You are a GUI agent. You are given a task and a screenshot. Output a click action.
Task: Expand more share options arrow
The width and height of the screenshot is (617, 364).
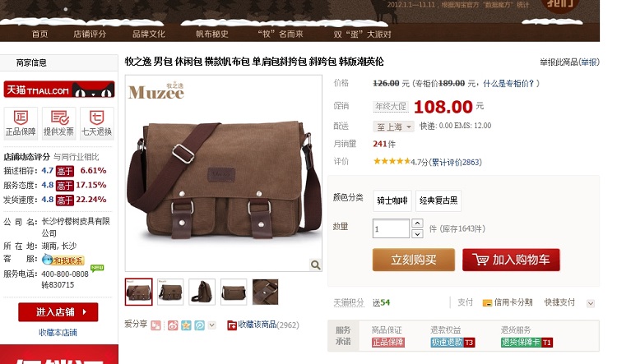211,325
